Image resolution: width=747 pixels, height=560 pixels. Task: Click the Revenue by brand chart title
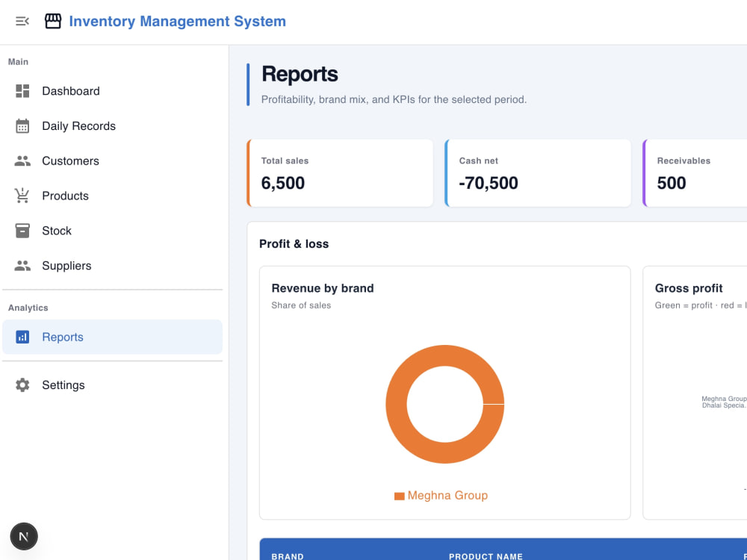pyautogui.click(x=323, y=288)
